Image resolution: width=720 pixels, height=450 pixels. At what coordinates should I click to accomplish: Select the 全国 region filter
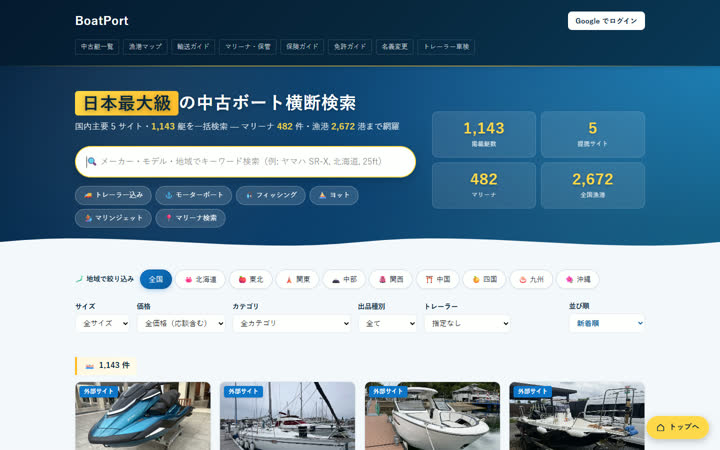click(156, 279)
